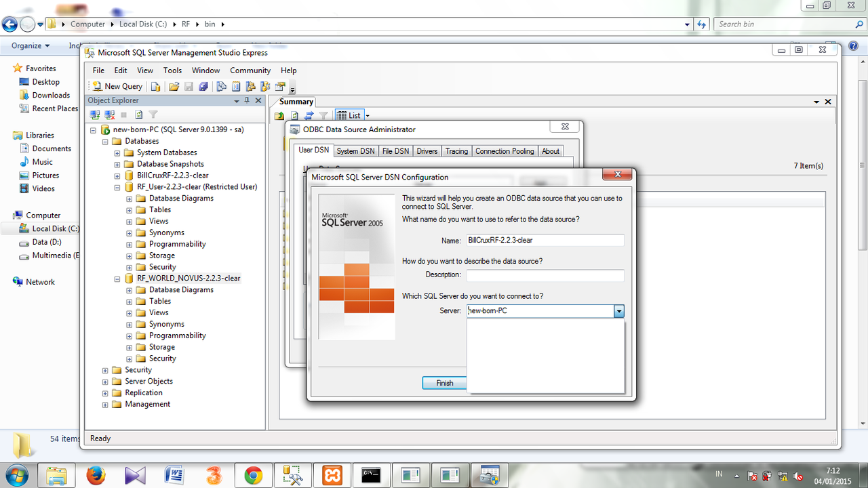The image size is (868, 488).
Task: Click the New File icon in SSMS toolbar
Action: point(156,86)
